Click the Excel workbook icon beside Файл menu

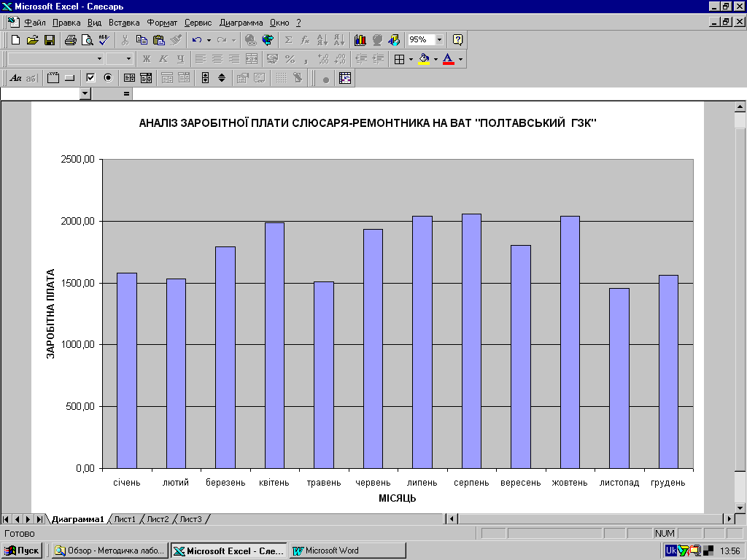point(13,22)
